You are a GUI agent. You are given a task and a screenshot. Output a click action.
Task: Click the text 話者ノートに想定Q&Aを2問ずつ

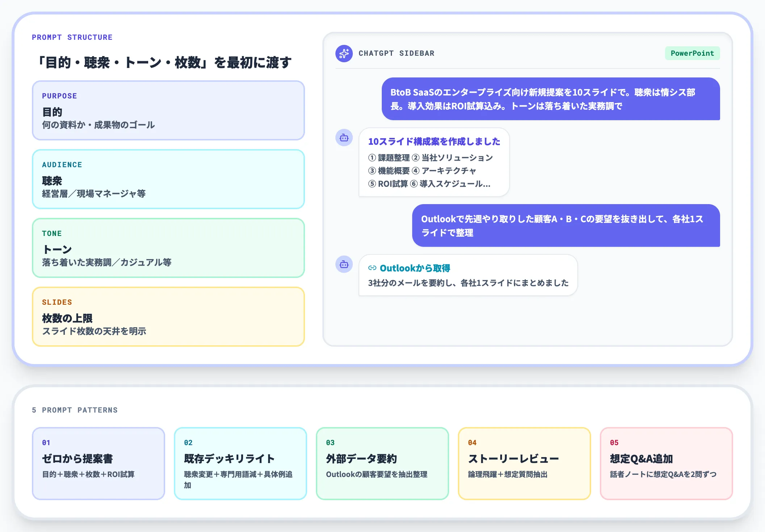pos(663,474)
